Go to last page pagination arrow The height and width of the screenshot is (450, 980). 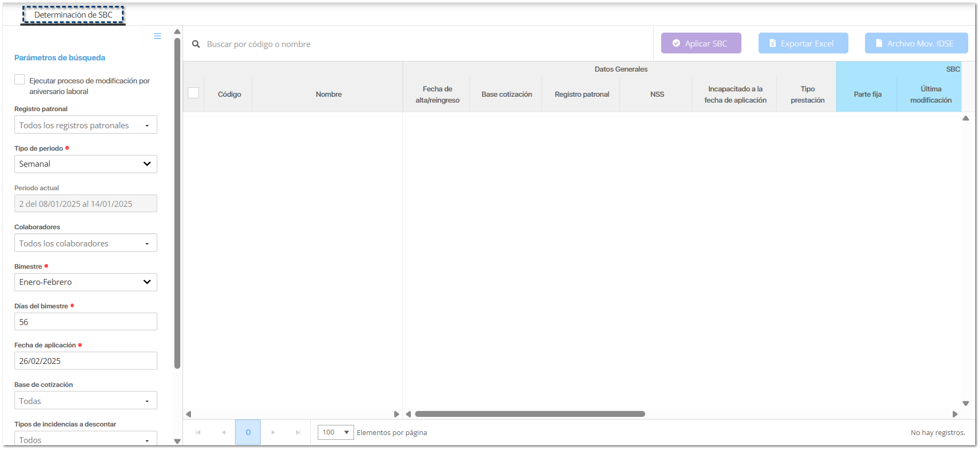click(x=298, y=432)
